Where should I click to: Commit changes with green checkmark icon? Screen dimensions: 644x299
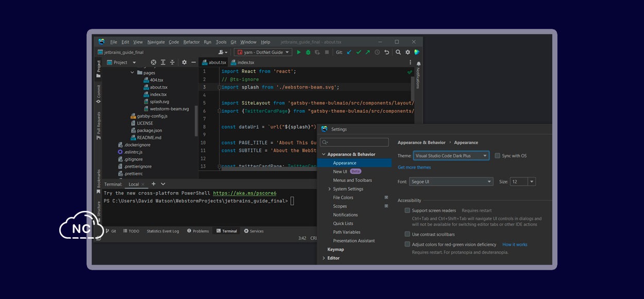[x=359, y=52]
